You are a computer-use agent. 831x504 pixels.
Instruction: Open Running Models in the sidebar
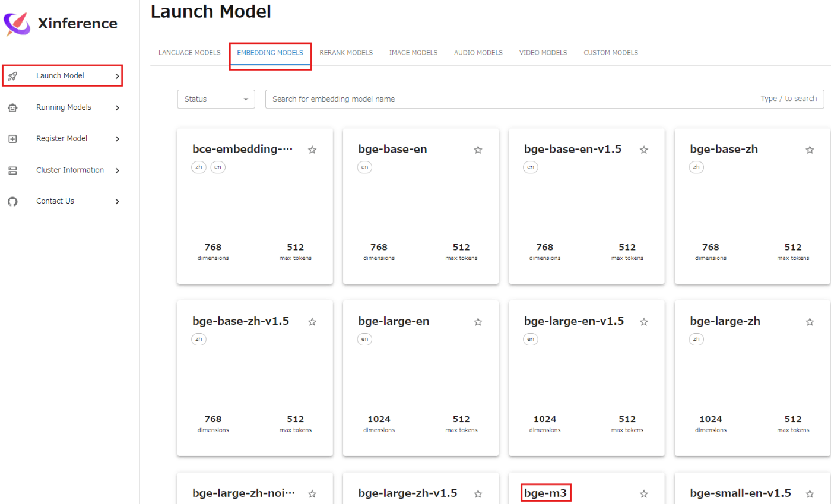(62, 107)
